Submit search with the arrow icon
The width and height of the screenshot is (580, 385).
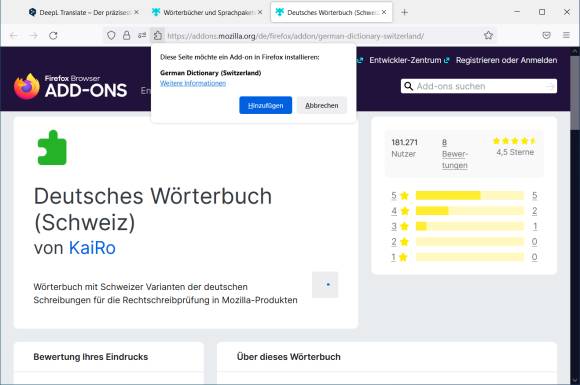550,86
